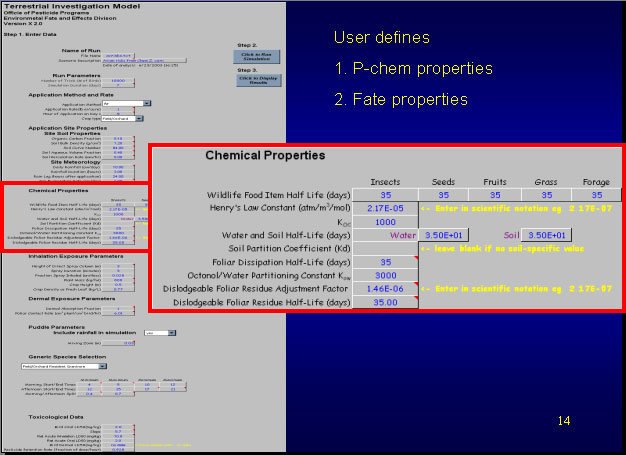Select the enlarged Soil half-life cell 3.50E+01
Image resolution: width=626 pixels, height=455 pixels.
pos(547,235)
